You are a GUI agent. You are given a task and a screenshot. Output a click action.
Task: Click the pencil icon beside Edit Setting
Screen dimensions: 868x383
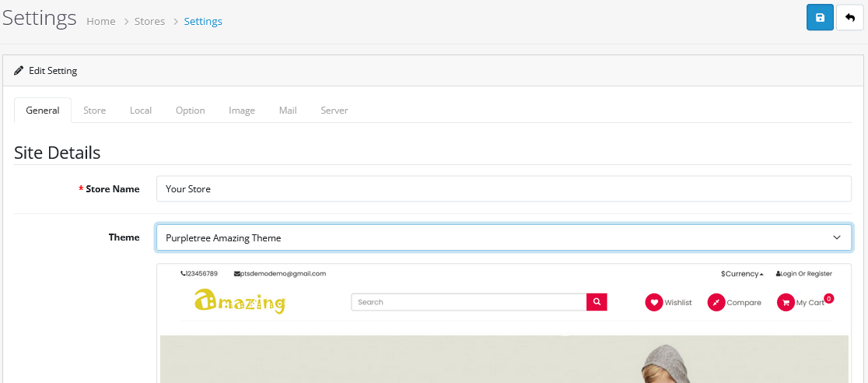point(19,70)
